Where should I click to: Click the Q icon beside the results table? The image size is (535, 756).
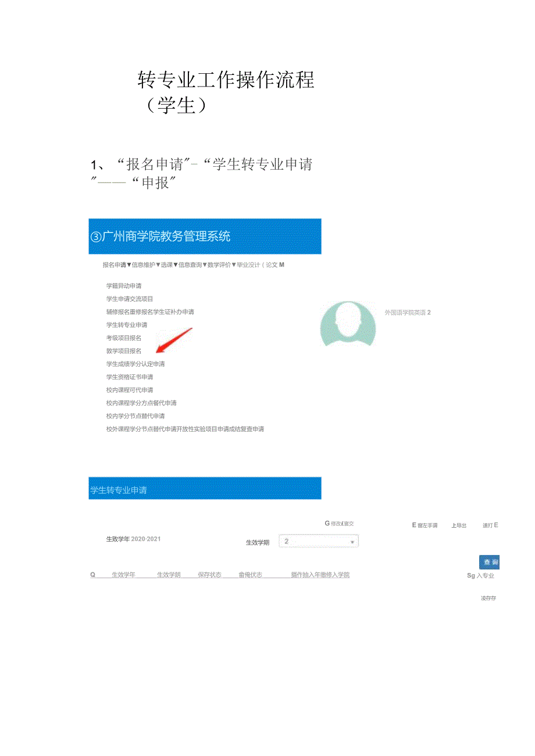tap(92, 574)
